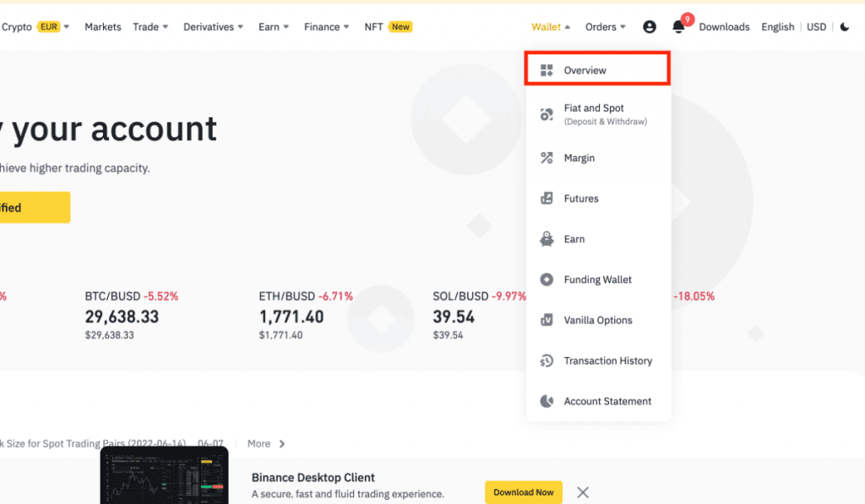Select Vanilla Options menu entry

coord(597,320)
